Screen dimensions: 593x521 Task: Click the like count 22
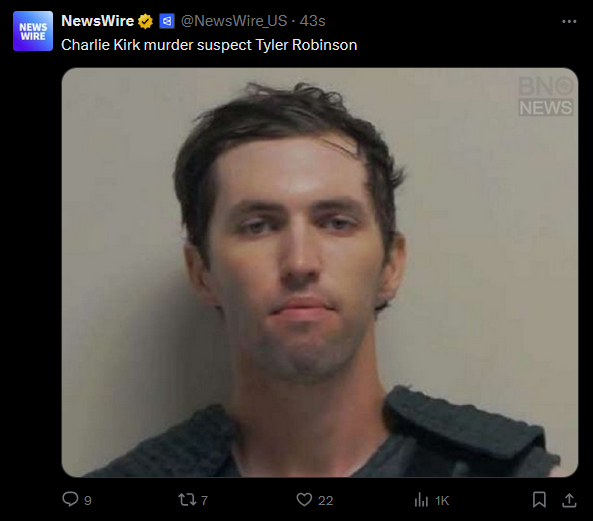click(325, 501)
